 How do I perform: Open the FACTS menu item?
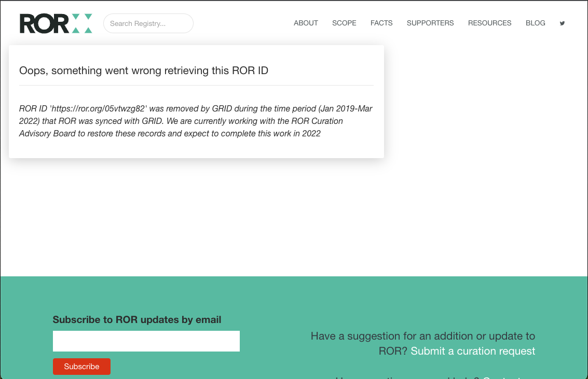(x=381, y=23)
